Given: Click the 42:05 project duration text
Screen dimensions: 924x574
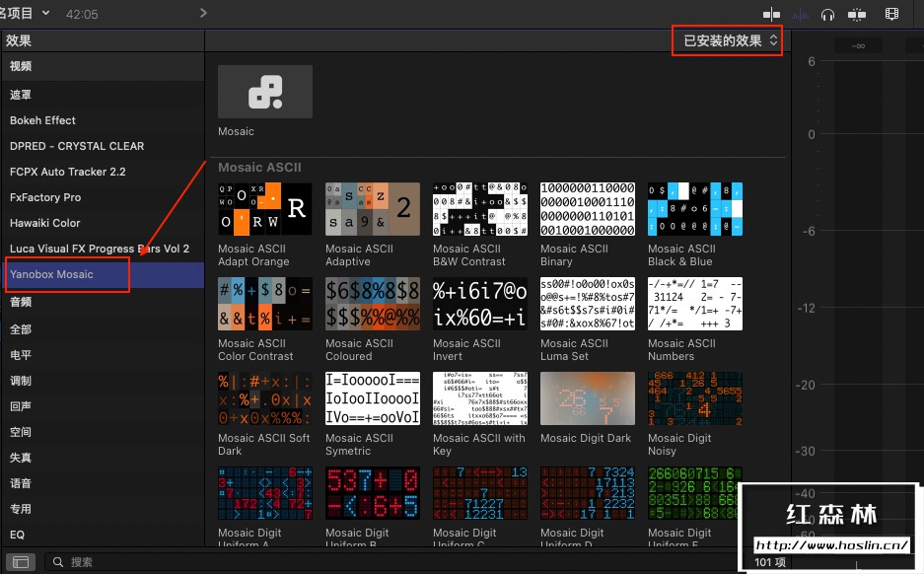Looking at the screenshot, I should click(x=82, y=14).
